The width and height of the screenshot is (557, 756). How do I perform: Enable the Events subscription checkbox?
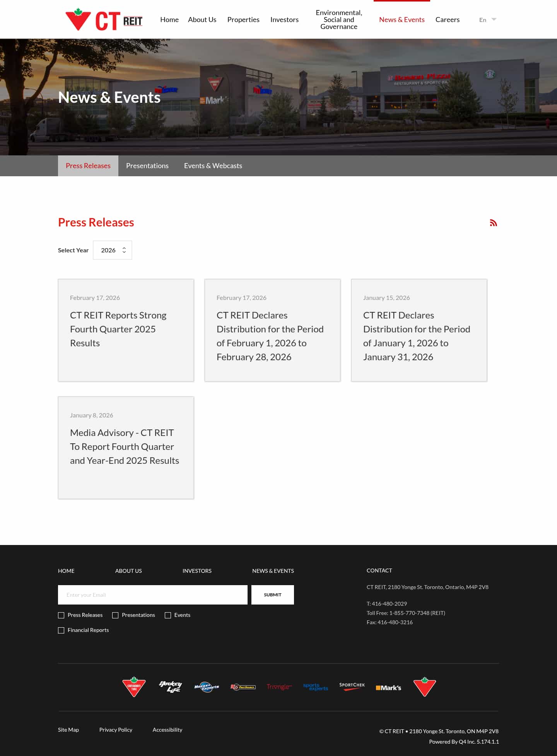168,615
